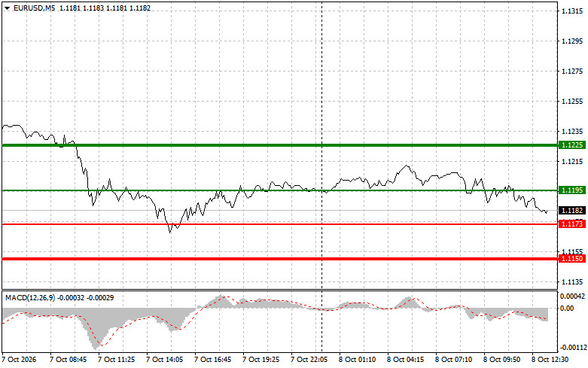This screenshot has width=588, height=368.
Task: Select the 1.1275 price scale value
Action: (x=572, y=71)
